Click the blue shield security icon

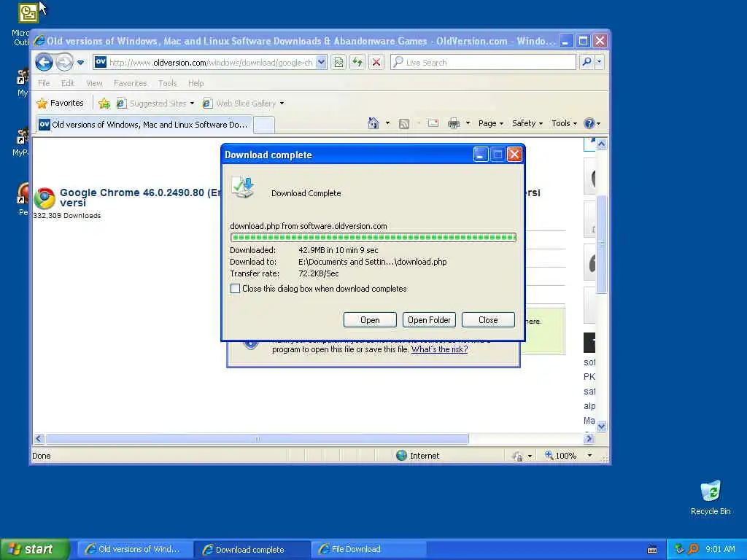251,344
